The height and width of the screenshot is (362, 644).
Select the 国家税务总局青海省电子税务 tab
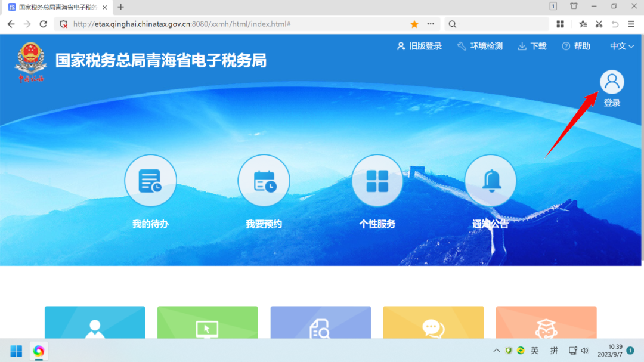pyautogui.click(x=57, y=7)
